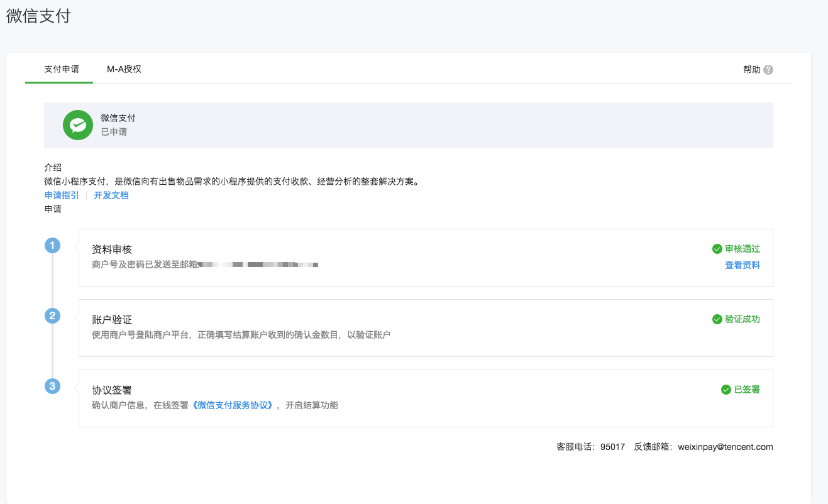The image size is (828, 504).
Task: Click the green check icon beside 审核通过
Action: [x=717, y=249]
